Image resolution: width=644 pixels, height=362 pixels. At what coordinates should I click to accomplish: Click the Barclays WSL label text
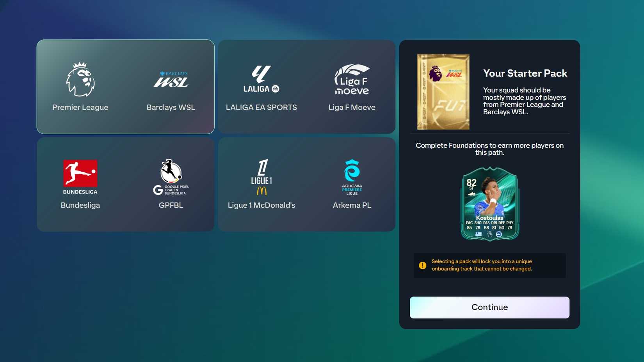(x=171, y=107)
